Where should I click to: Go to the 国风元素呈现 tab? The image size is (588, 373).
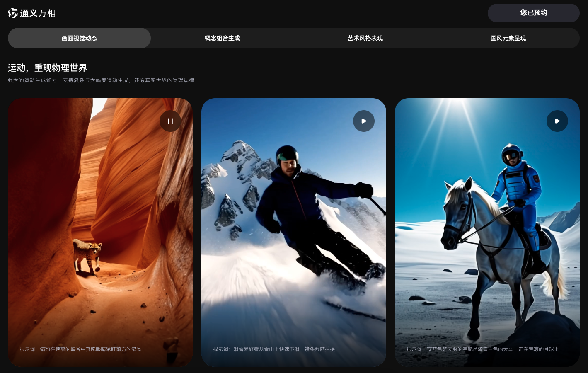tap(508, 38)
